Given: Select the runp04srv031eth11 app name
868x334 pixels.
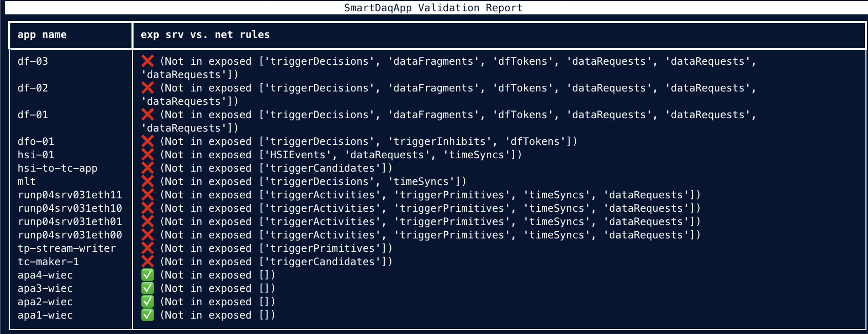Looking at the screenshot, I should coord(70,195).
